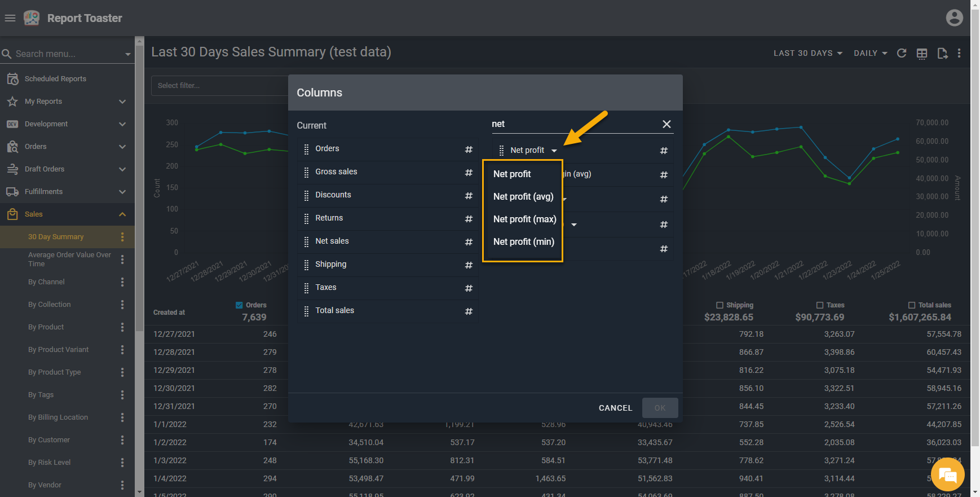Image resolution: width=980 pixels, height=497 pixels.
Task: Open the user account avatar
Action: 954,18
